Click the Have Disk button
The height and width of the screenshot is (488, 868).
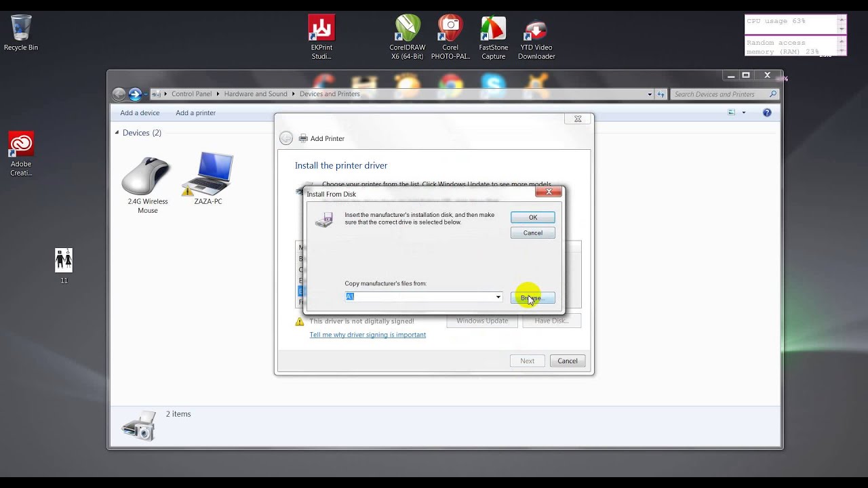(551, 321)
